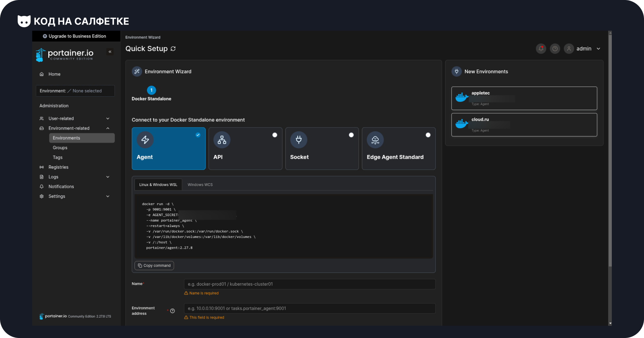Open the notifications bell in the header
Image resolution: width=644 pixels, height=338 pixels.
click(541, 49)
